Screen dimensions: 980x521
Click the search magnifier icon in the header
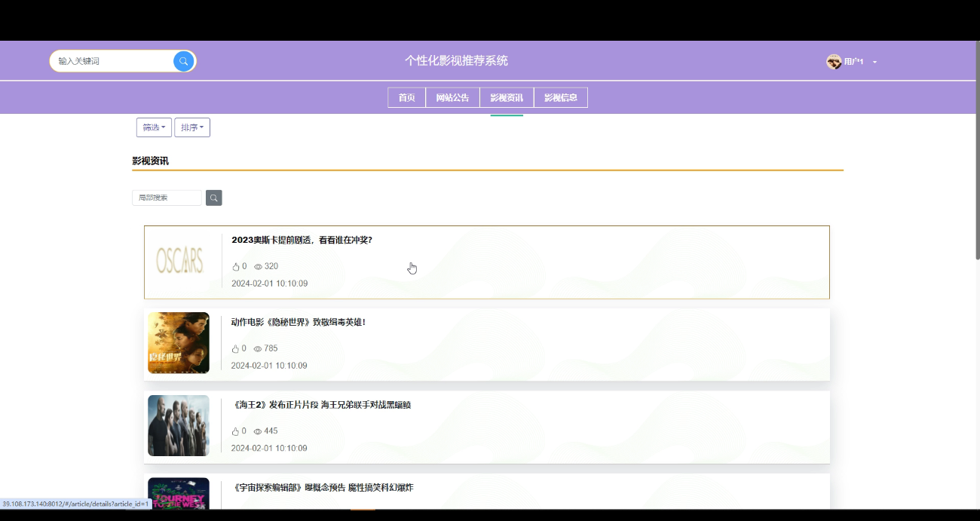click(x=183, y=61)
